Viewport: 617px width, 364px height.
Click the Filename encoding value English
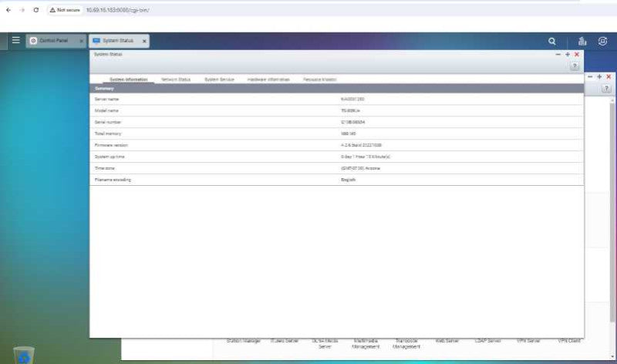(x=348, y=180)
